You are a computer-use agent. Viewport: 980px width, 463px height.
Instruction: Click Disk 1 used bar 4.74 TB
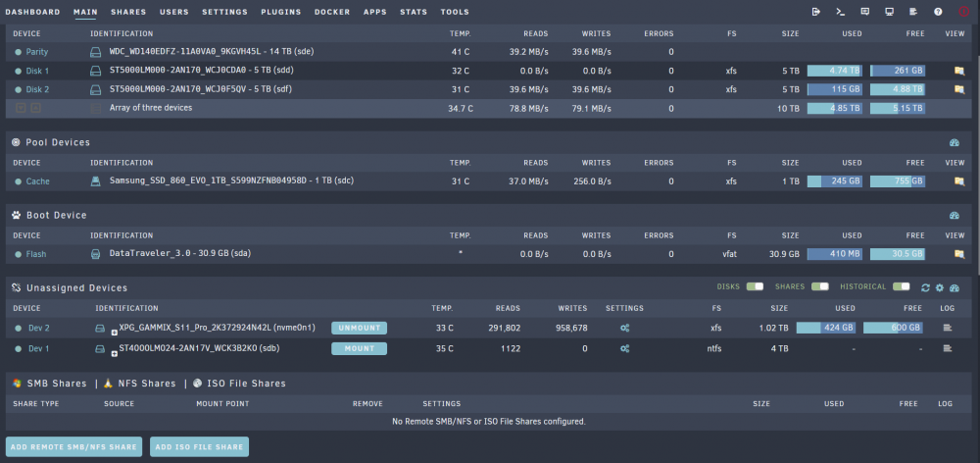click(835, 71)
